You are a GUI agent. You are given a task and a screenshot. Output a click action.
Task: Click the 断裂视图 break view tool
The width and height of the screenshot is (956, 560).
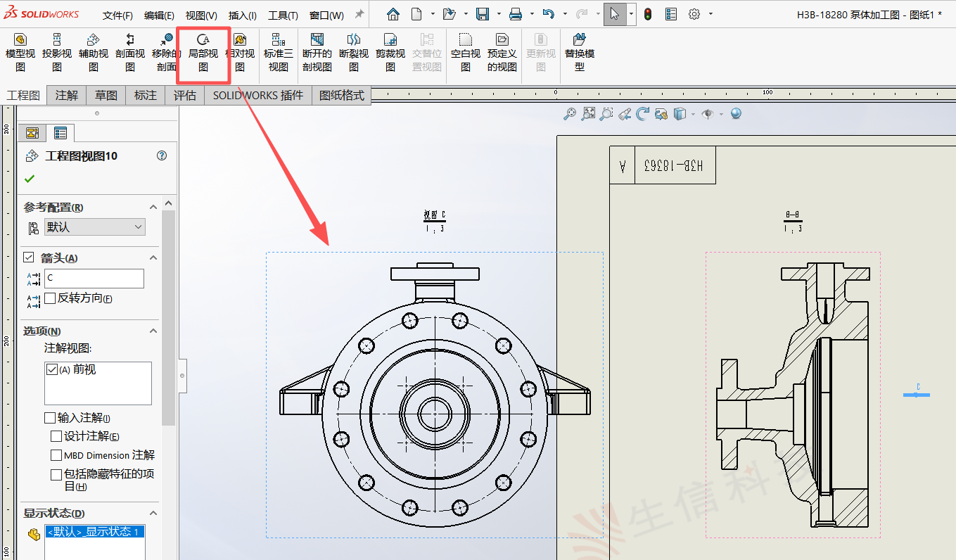tap(354, 53)
